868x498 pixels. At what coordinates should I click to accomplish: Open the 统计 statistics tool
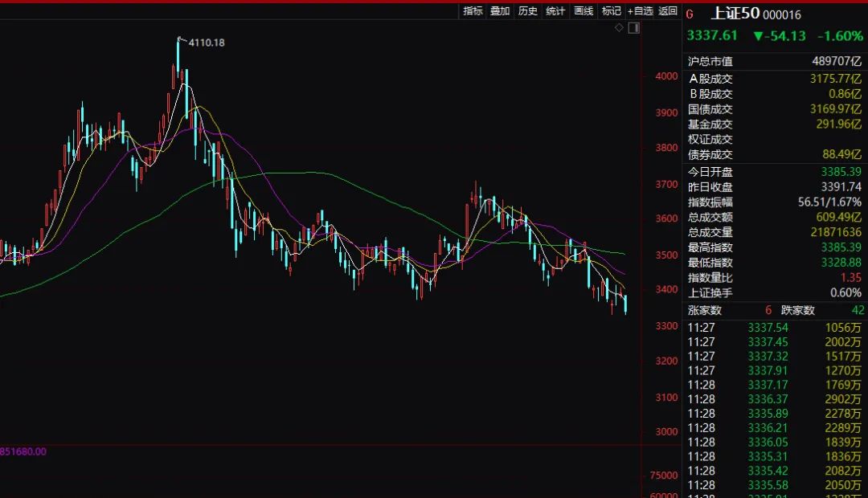pos(555,11)
